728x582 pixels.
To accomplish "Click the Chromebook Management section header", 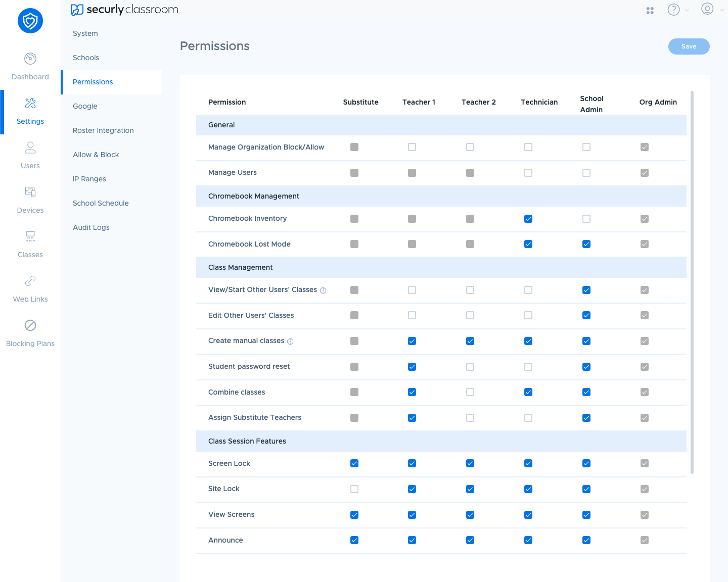I will pyautogui.click(x=441, y=196).
